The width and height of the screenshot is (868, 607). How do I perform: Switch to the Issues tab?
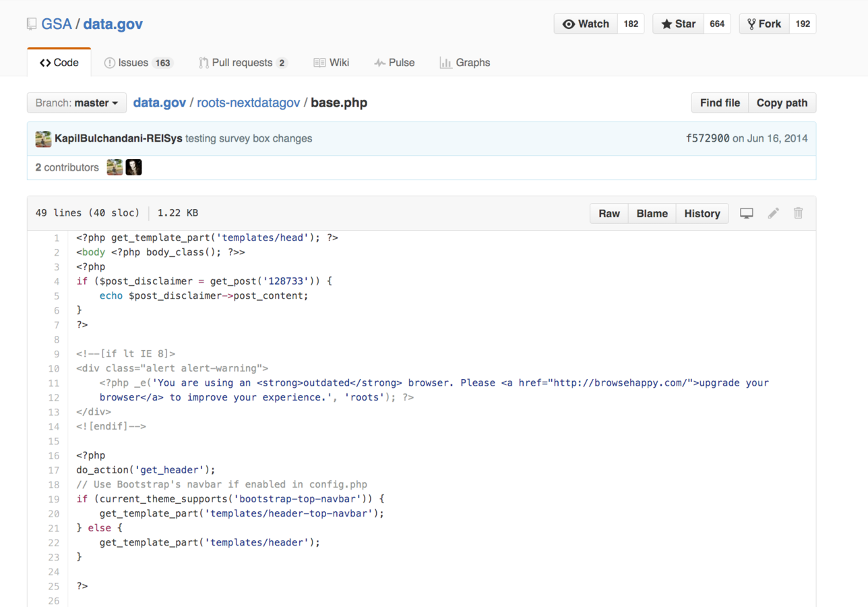pos(138,63)
